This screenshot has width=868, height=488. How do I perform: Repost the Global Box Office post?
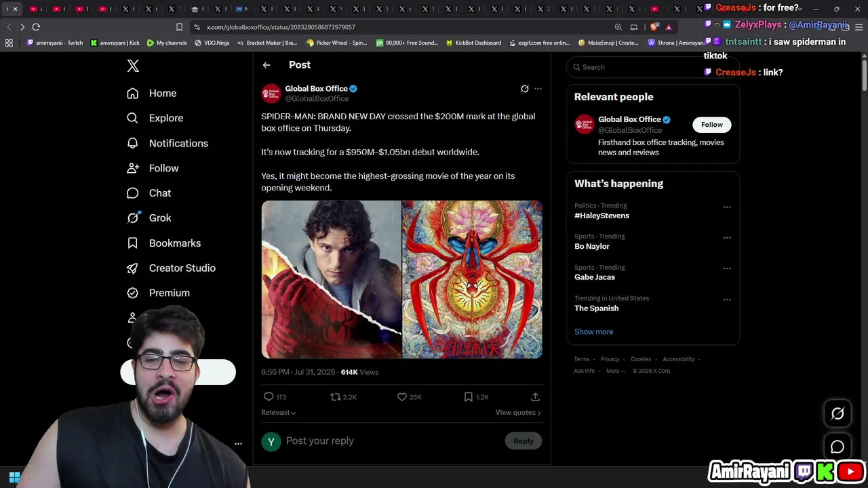[x=343, y=397]
